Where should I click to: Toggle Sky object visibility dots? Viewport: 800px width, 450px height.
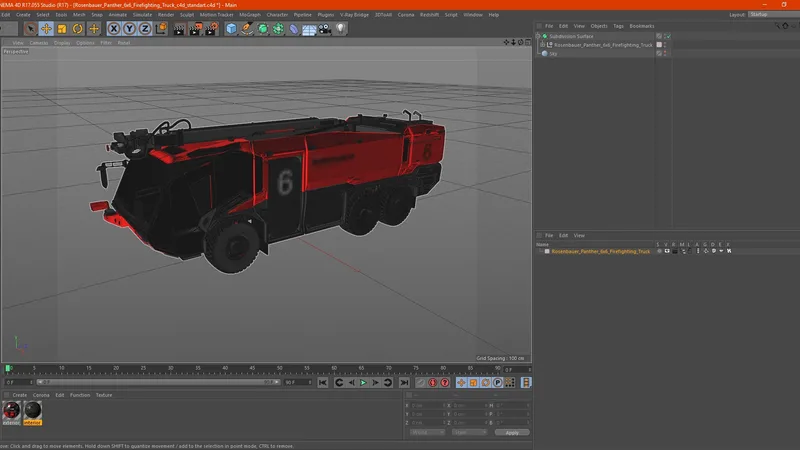click(665, 54)
